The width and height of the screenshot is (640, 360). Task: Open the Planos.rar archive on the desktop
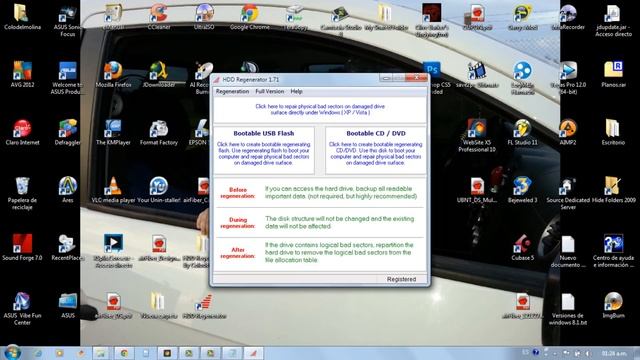click(613, 74)
